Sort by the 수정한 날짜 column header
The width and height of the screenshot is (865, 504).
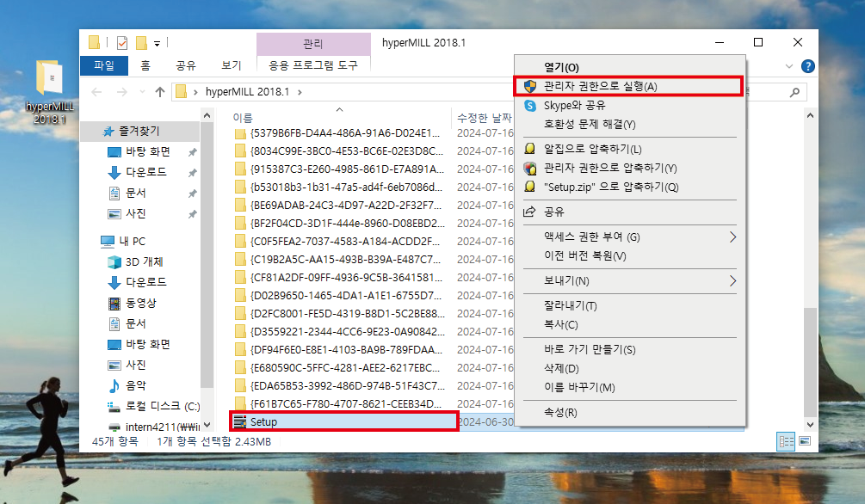pos(485,118)
